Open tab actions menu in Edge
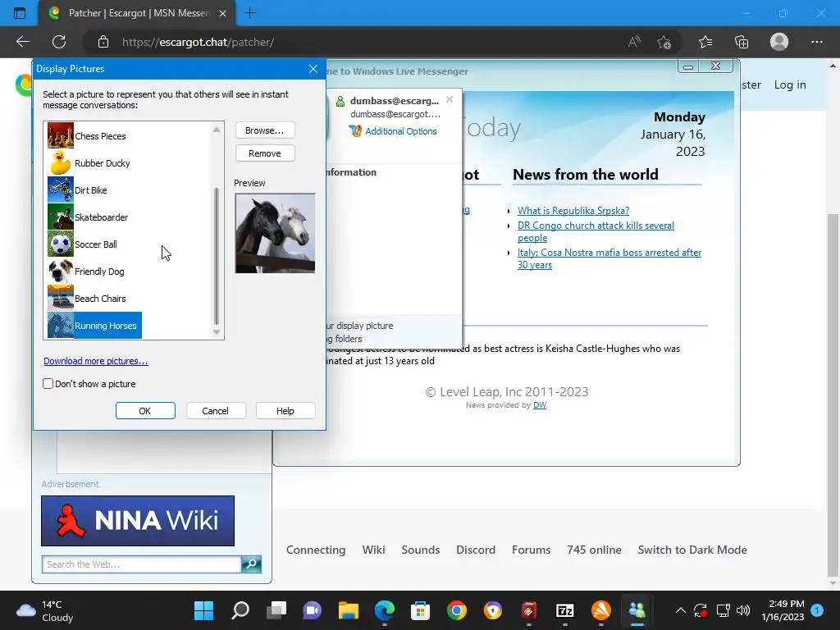The height and width of the screenshot is (630, 840). point(20,13)
